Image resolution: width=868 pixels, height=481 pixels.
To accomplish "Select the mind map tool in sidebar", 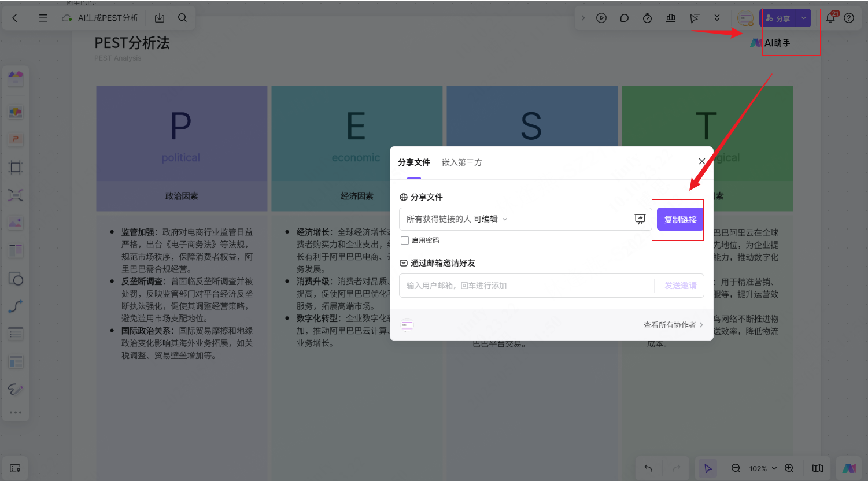I will coord(16,195).
